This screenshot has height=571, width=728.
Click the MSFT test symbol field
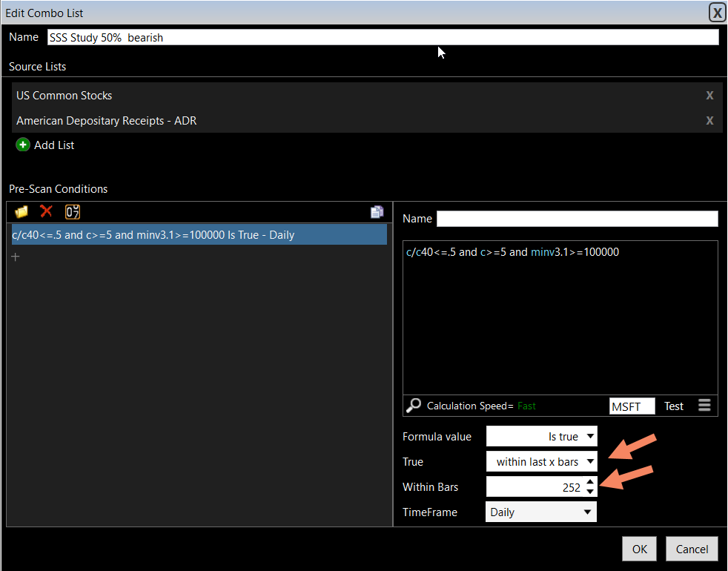[x=632, y=406]
